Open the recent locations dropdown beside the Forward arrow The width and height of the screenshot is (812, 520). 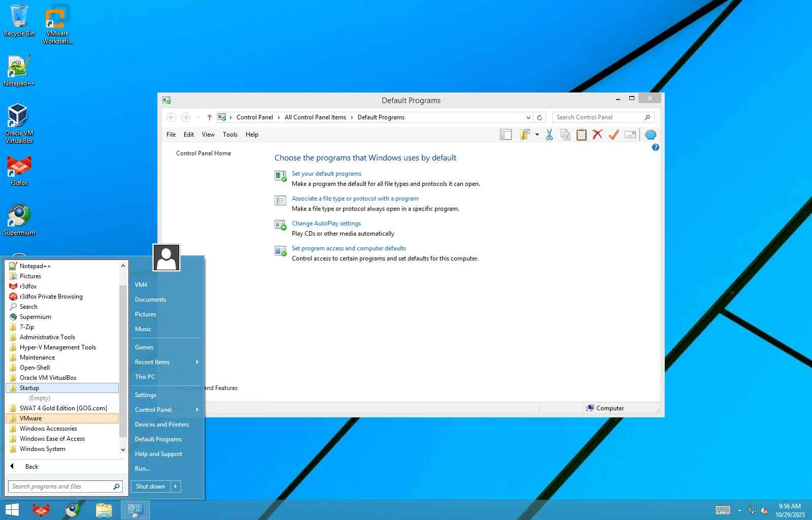[x=198, y=117]
